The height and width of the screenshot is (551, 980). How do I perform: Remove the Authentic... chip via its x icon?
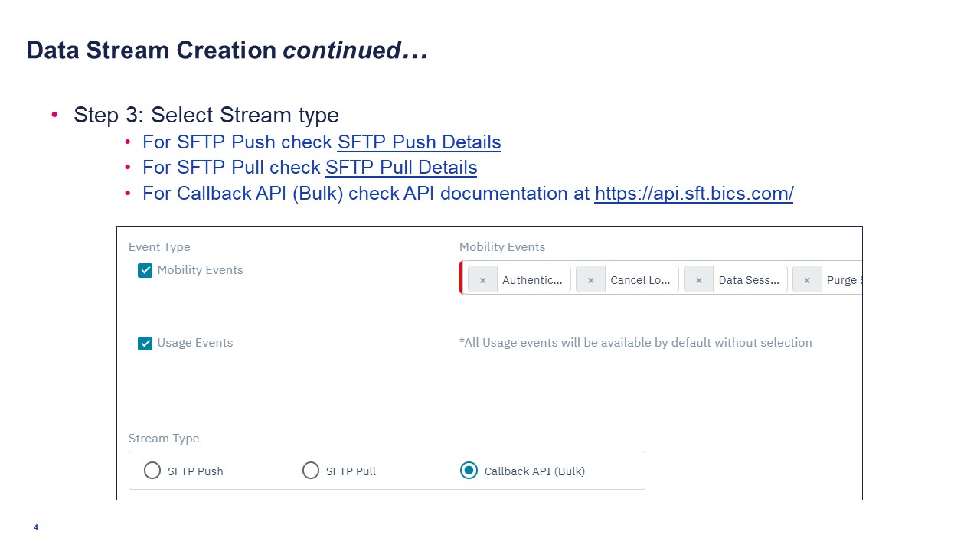point(482,280)
